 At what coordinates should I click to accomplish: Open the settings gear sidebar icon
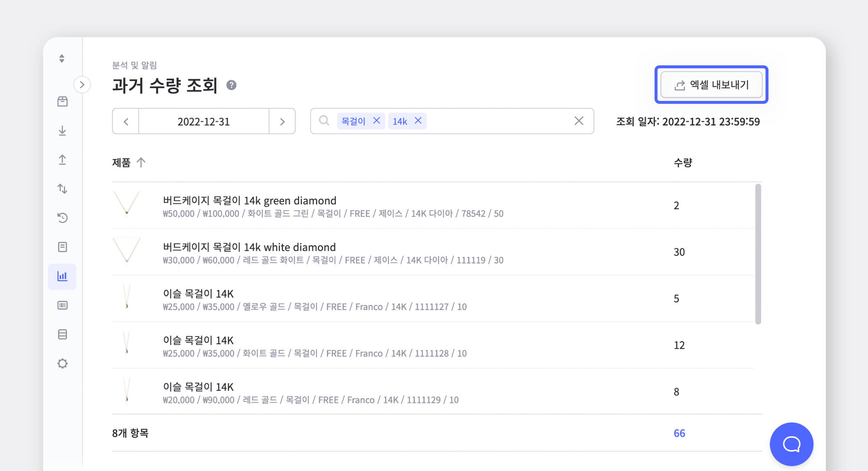(x=62, y=363)
